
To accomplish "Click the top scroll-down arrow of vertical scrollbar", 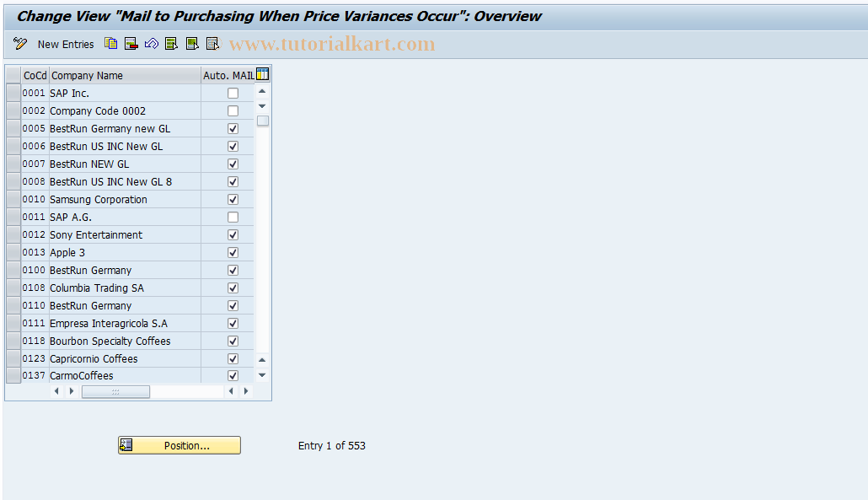I will pos(262,105).
